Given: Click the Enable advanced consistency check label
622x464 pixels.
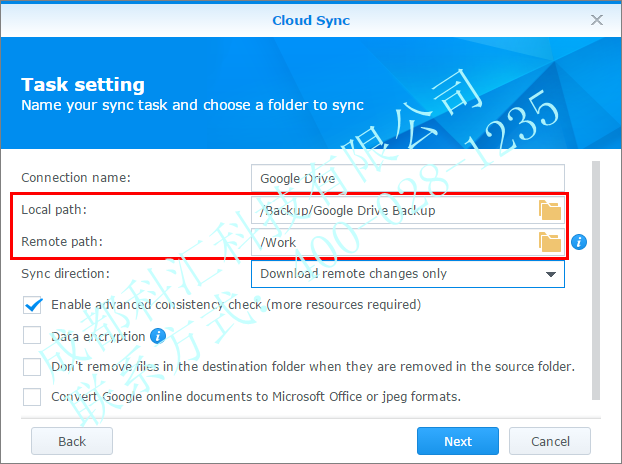Looking at the screenshot, I should tap(236, 305).
